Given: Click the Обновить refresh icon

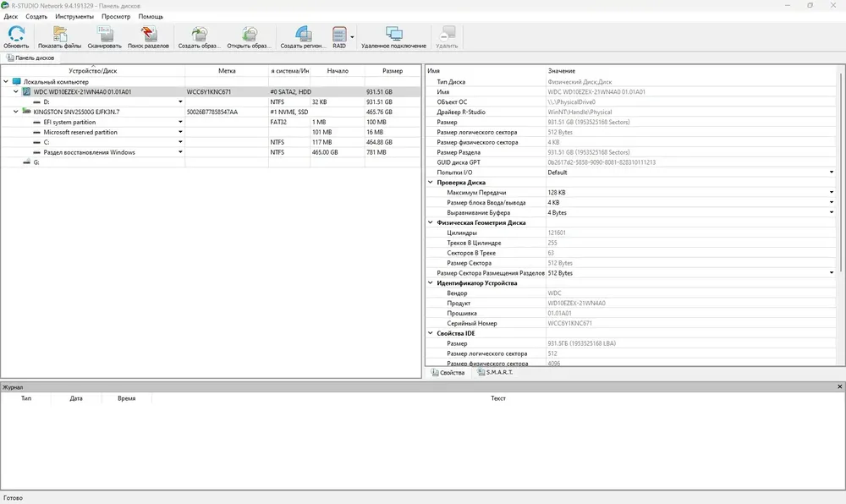Looking at the screenshot, I should [x=16, y=34].
